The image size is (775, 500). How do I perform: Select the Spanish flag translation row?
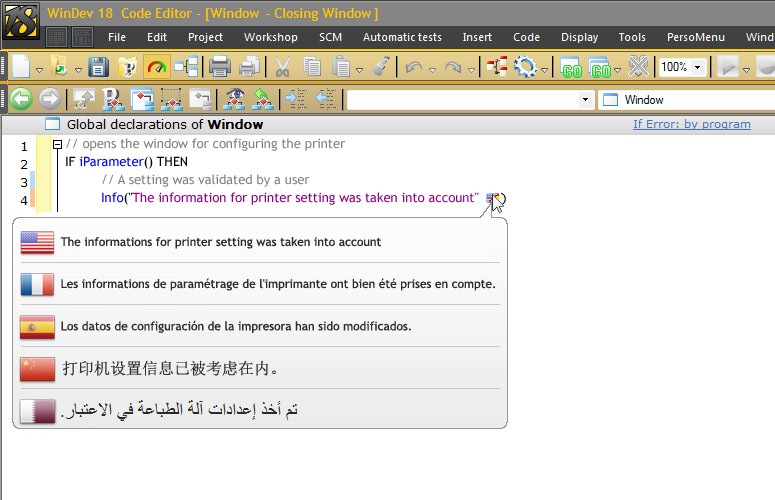click(x=260, y=327)
